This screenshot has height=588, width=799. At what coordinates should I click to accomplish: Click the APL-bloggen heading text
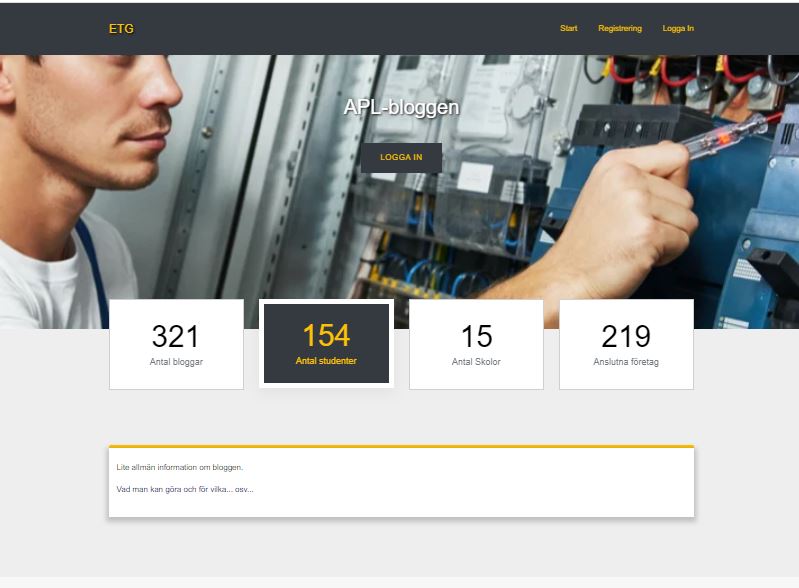402,108
